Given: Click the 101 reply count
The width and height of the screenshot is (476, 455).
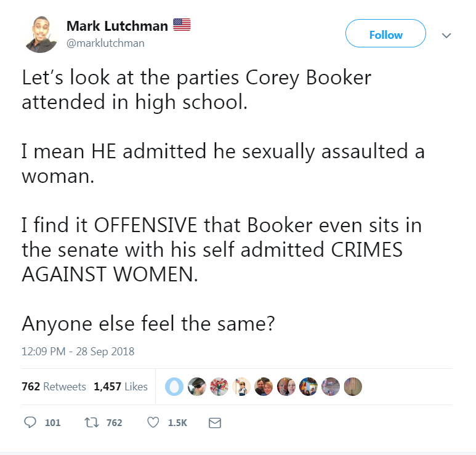Looking at the screenshot, I should point(52,422).
